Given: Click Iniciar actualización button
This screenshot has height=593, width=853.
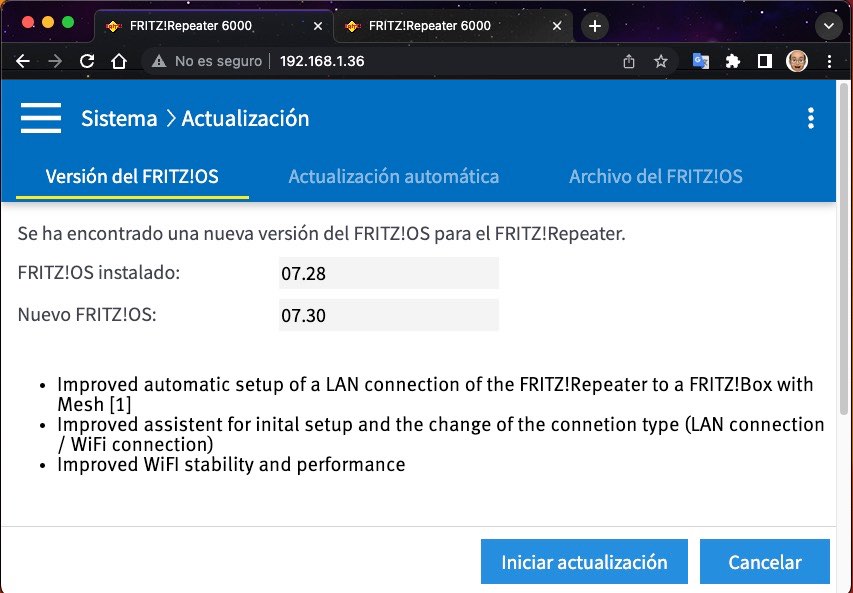Looking at the screenshot, I should tap(584, 561).
